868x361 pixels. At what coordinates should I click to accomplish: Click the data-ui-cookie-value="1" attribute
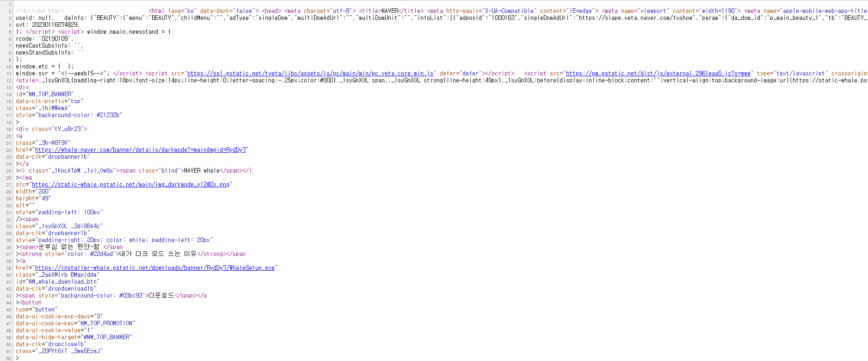point(54,330)
